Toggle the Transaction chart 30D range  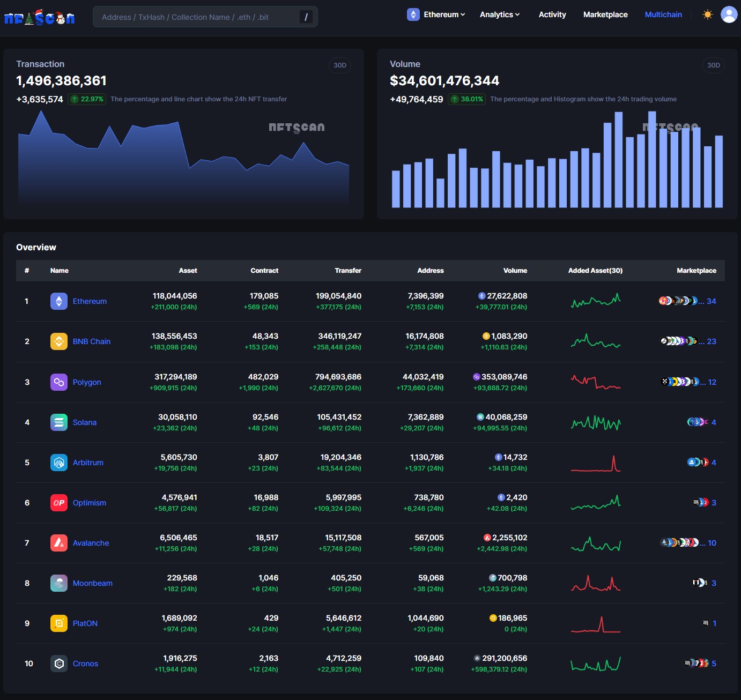[339, 65]
